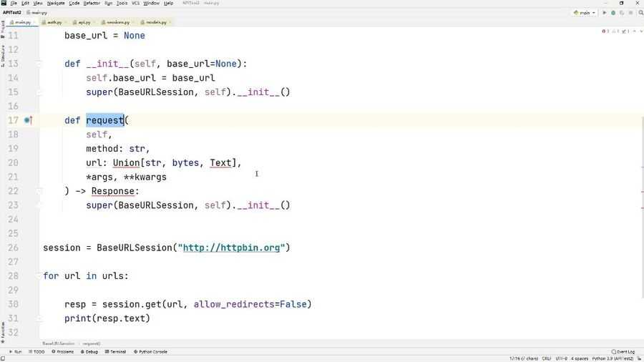Click the warnings indicator in editor corner
644x362 pixels.
pyautogui.click(x=615, y=31)
